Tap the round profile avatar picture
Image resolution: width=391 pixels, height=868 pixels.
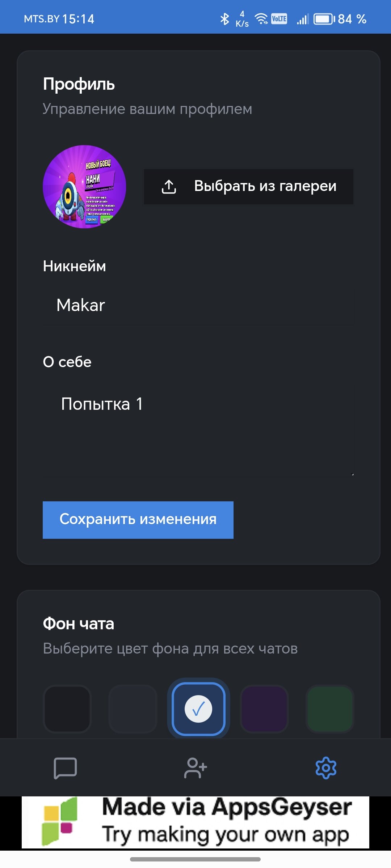click(84, 187)
